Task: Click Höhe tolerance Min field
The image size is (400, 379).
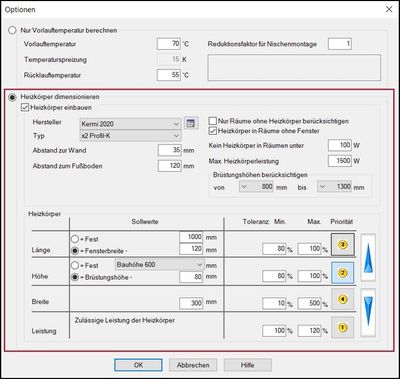Action: pyautogui.click(x=274, y=276)
